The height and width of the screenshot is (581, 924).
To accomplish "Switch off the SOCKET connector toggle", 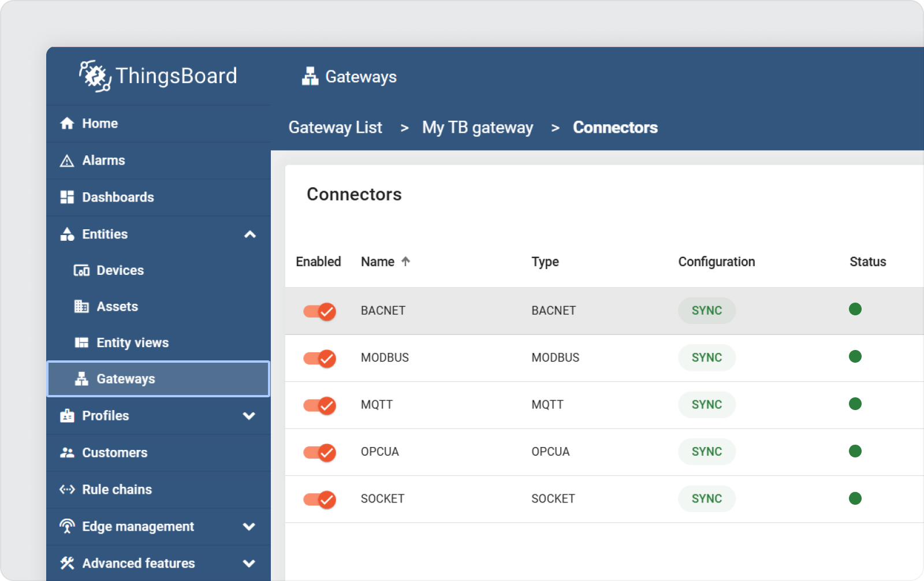I will 320,500.
